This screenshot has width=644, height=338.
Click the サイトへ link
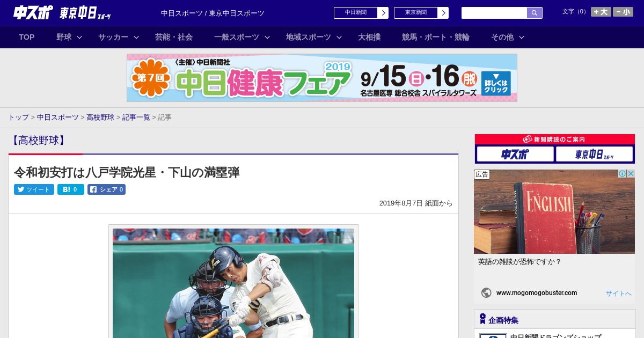(x=619, y=293)
